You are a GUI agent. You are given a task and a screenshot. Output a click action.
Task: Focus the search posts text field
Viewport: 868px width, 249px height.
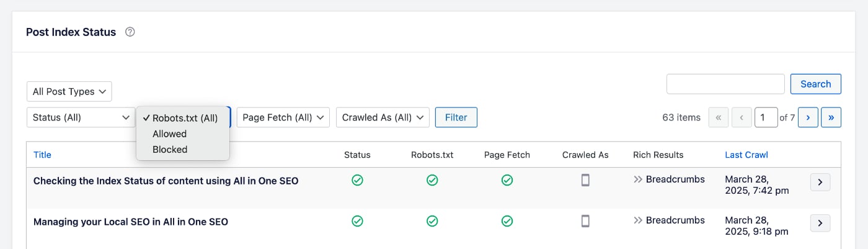point(726,84)
